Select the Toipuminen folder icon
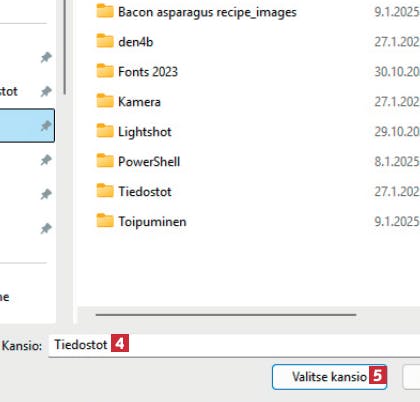Screen dimensions: 420x402 pos(105,221)
